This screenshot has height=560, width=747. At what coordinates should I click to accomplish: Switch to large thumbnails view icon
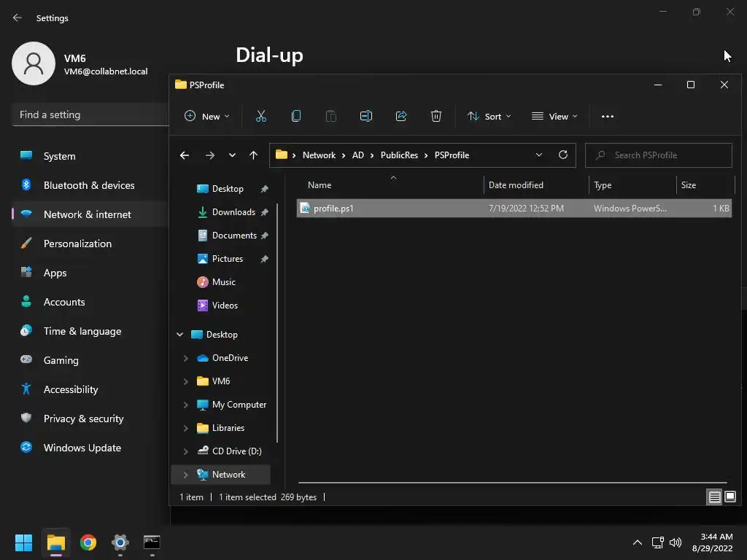coord(729,497)
